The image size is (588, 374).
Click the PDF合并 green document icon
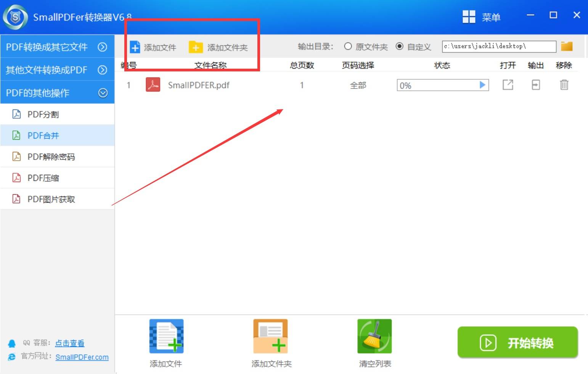coord(16,135)
